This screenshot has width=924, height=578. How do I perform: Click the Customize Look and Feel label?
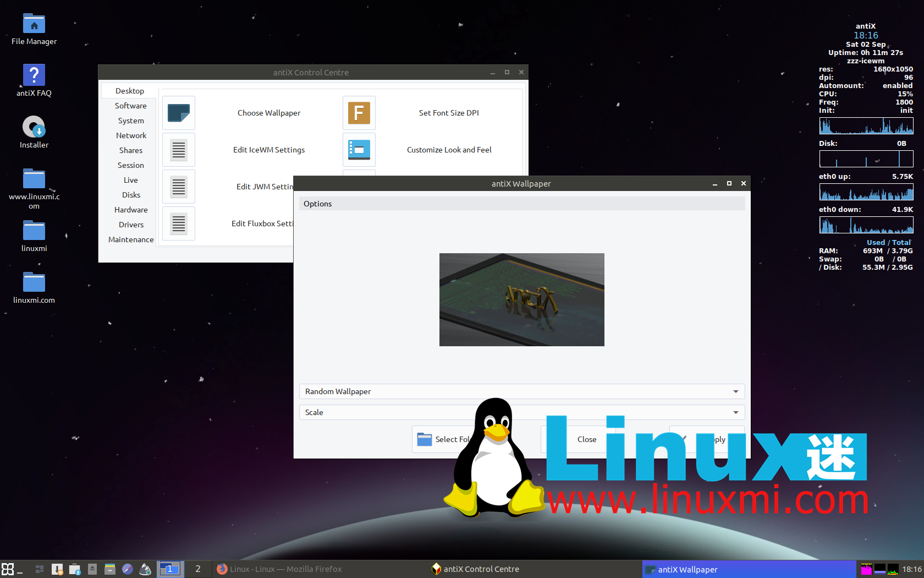click(449, 150)
